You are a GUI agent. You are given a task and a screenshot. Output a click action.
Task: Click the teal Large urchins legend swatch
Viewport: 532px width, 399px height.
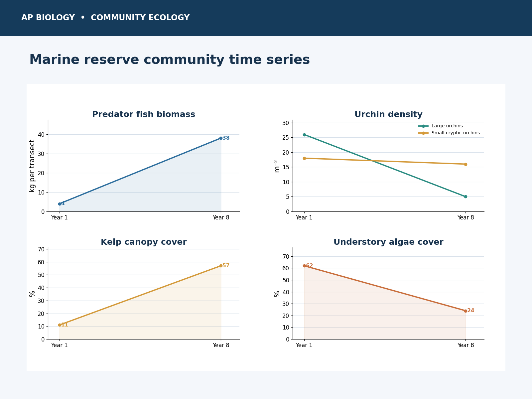423,126
